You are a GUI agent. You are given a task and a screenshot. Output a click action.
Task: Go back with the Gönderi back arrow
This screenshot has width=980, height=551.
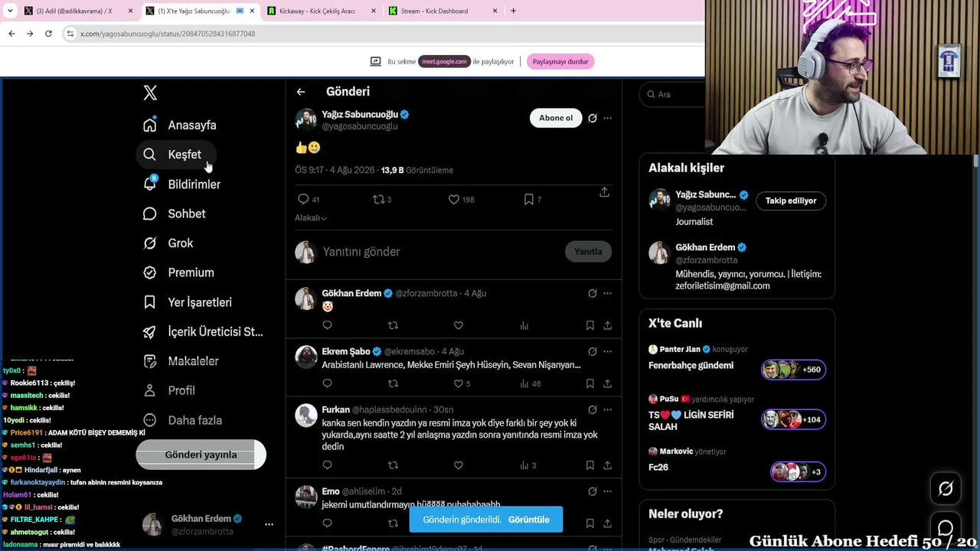[301, 92]
